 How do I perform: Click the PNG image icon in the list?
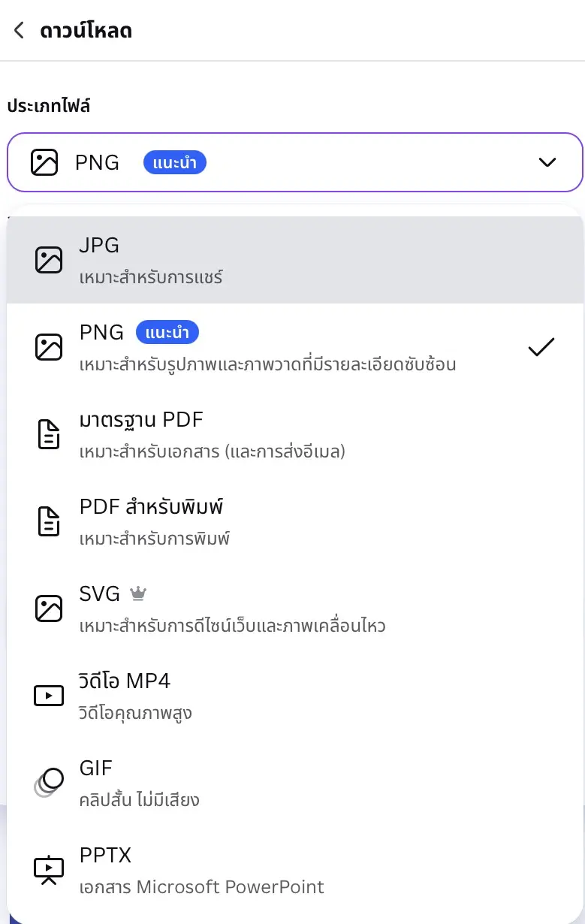pyautogui.click(x=49, y=347)
